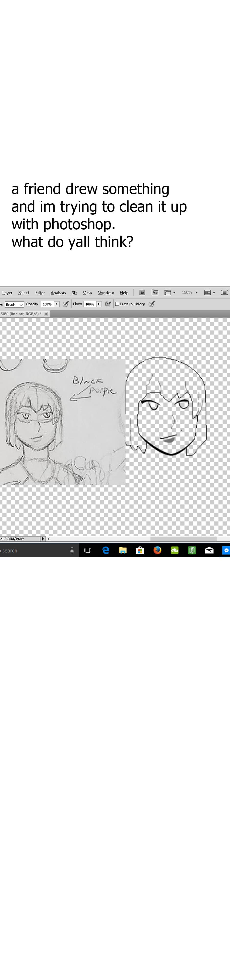Enable the Erase to History checkbox

point(117,304)
